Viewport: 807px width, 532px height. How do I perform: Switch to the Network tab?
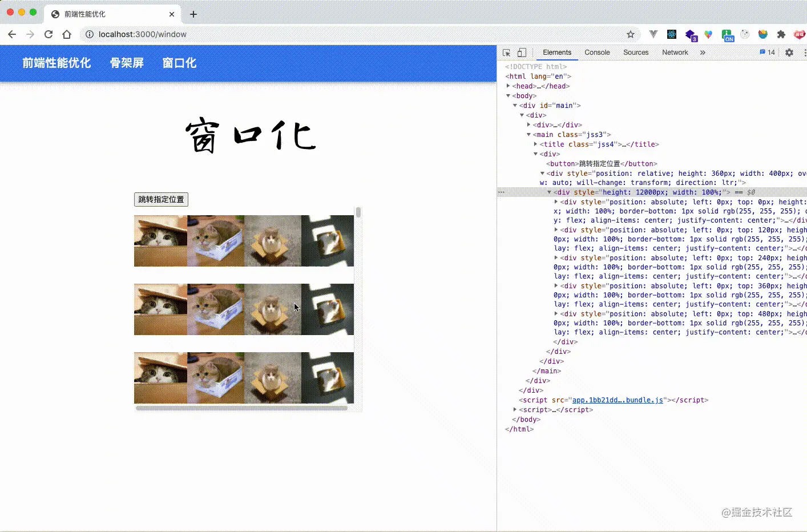(675, 53)
